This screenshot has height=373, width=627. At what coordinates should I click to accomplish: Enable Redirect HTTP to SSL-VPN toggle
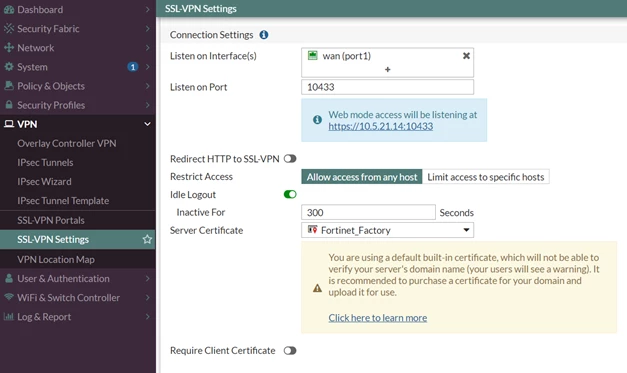click(290, 159)
